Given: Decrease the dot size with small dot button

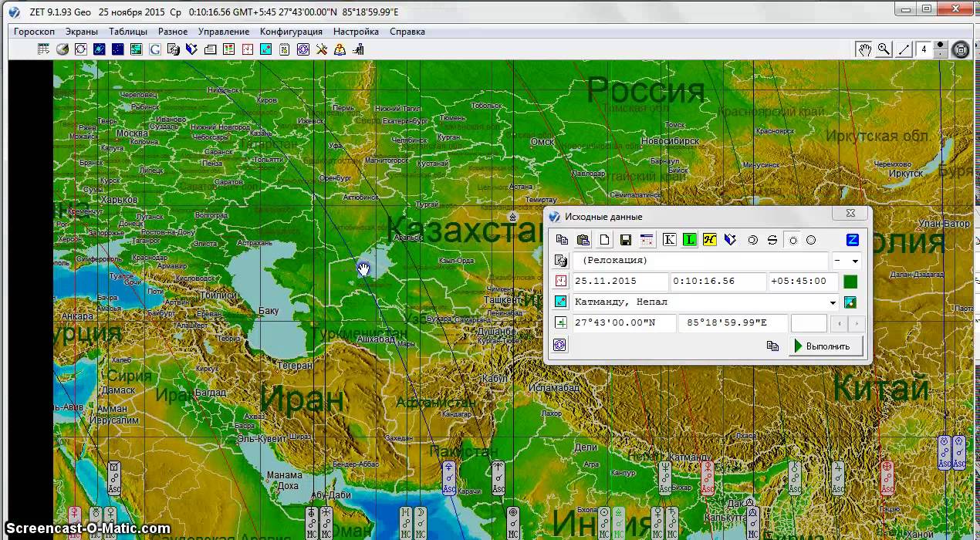Looking at the screenshot, I should (940, 54).
